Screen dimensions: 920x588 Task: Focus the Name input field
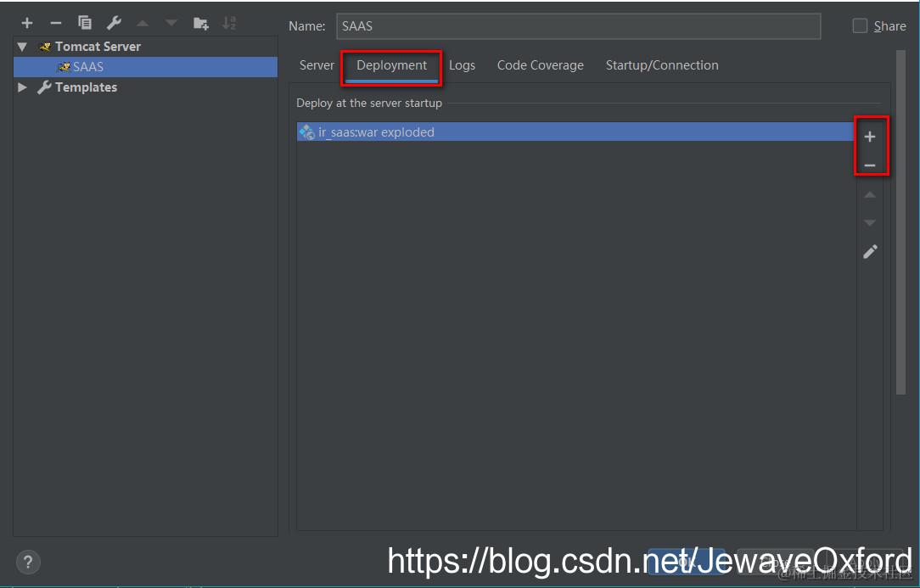578,26
